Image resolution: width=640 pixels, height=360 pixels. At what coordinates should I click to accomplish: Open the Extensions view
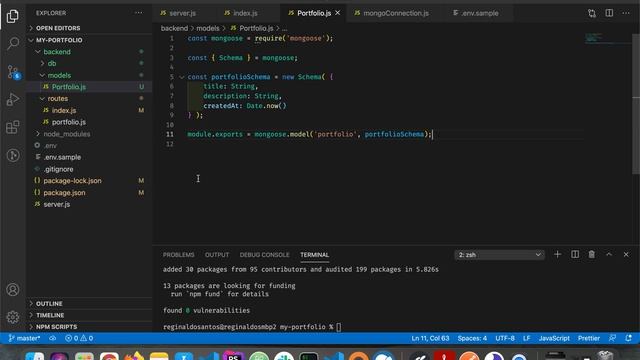(13, 127)
